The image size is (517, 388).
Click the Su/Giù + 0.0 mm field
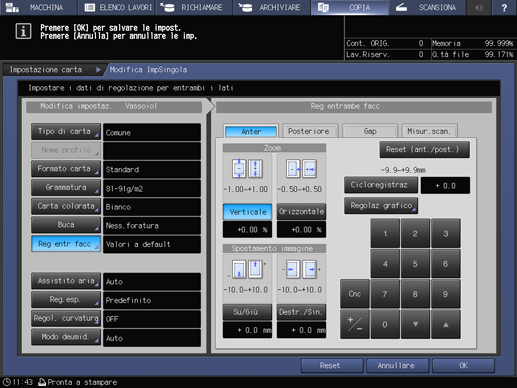pos(247,330)
